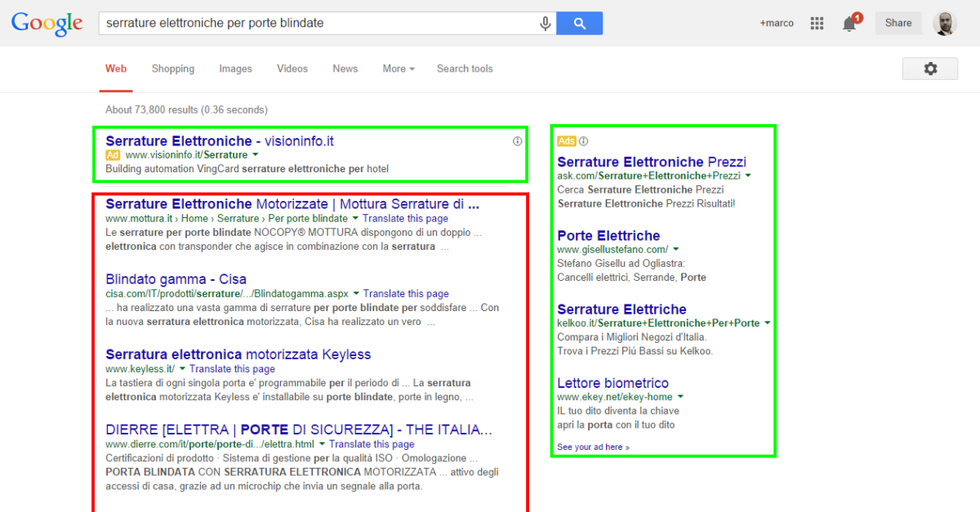
Task: Open the Serrature Elettriche kelkoo ad
Action: (x=621, y=309)
